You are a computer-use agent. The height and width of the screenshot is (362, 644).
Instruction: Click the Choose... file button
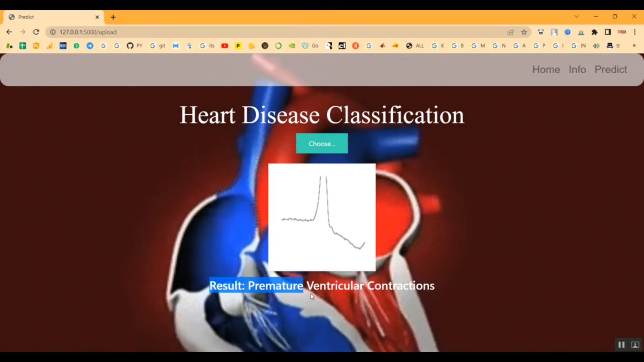pyautogui.click(x=322, y=143)
